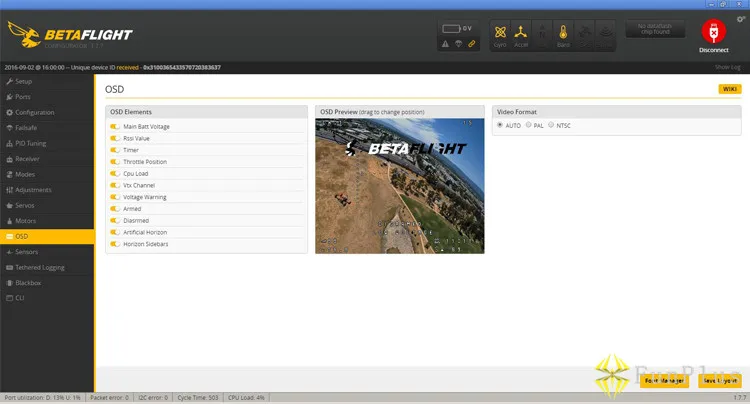
Task: Click the No dataflash chip found indicator
Action: pyautogui.click(x=655, y=29)
